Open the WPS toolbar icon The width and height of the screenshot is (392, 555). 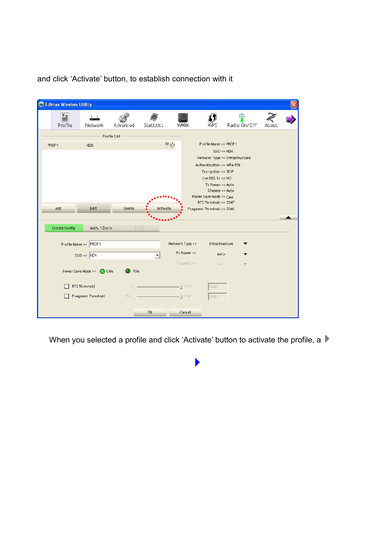pos(212,120)
